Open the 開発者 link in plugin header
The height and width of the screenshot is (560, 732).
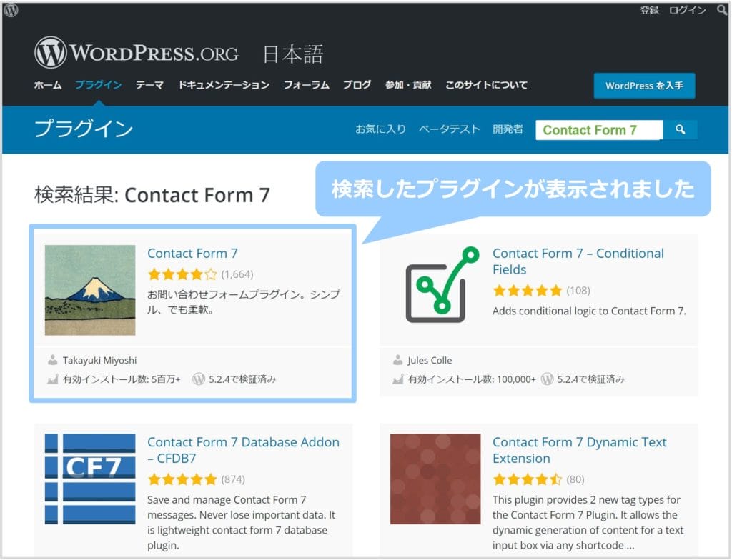[x=508, y=129]
